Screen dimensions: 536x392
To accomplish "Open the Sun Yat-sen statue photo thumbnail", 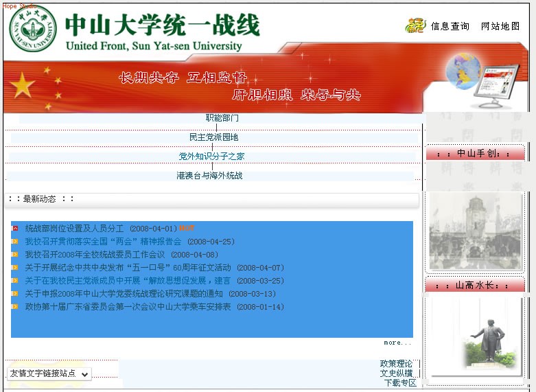I will click(x=476, y=337).
